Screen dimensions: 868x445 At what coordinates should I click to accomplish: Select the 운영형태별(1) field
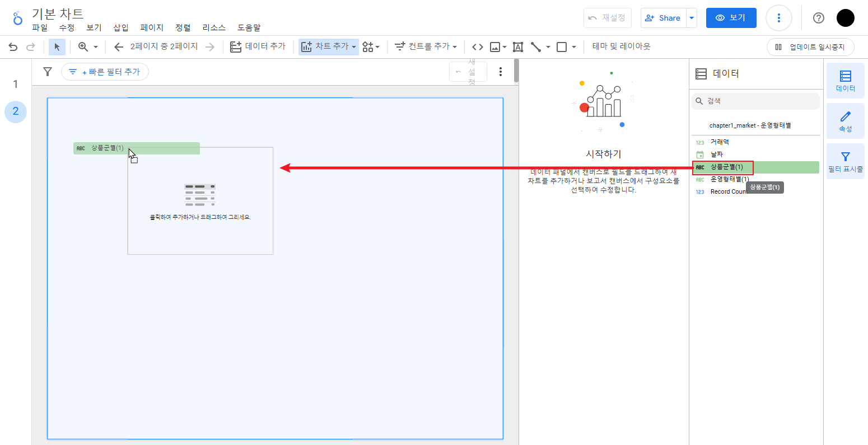point(756,179)
